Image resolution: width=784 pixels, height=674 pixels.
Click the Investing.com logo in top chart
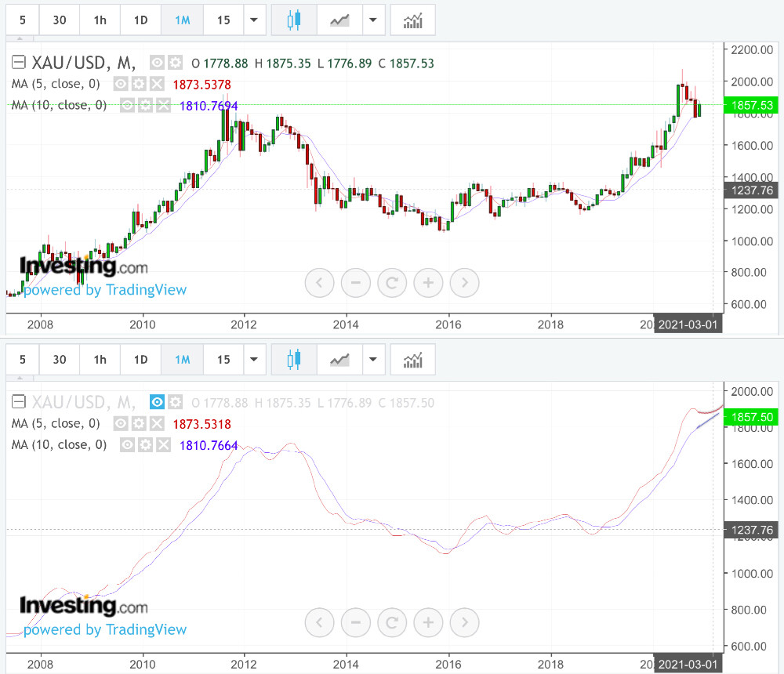click(x=83, y=266)
